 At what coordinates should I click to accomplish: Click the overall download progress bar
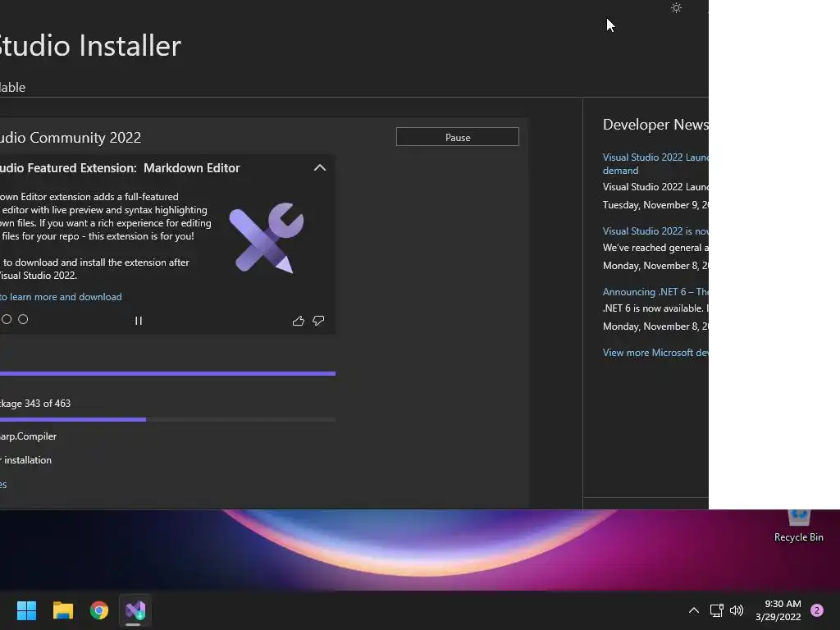(167, 373)
